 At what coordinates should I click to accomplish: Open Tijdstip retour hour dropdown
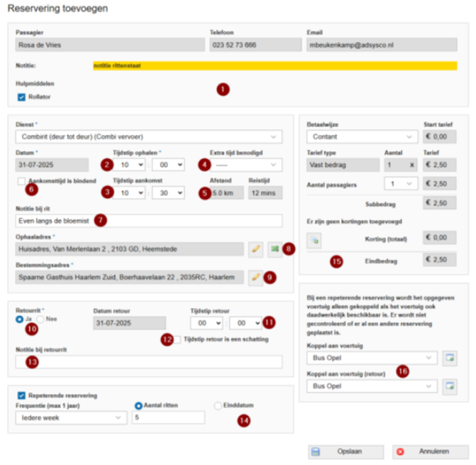click(206, 323)
